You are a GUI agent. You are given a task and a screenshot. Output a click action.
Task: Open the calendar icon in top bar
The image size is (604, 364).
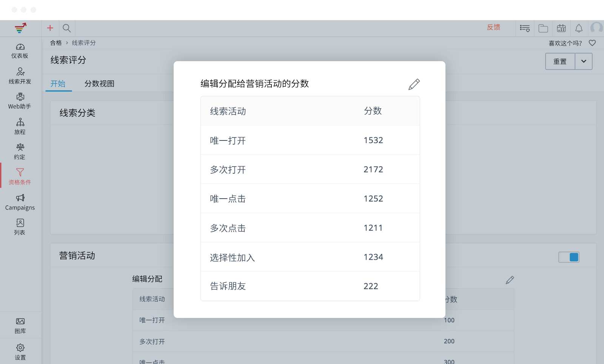point(561,28)
